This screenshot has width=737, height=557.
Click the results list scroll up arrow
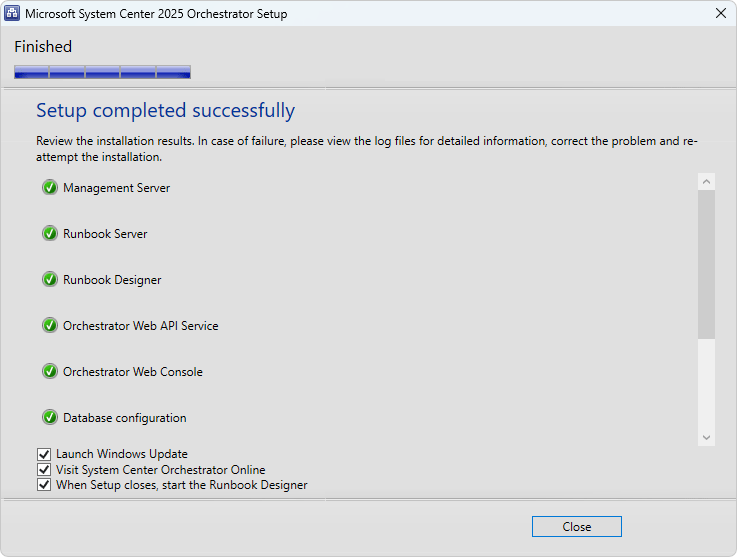coord(706,181)
